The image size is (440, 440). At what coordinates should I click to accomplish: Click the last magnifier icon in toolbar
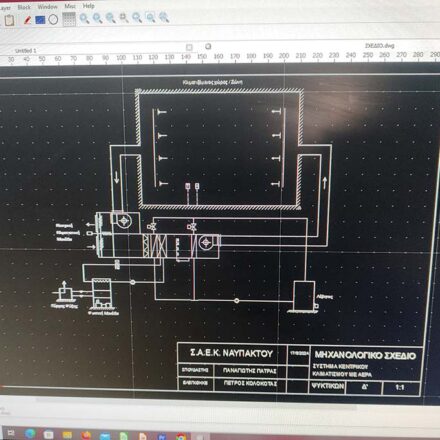click(x=164, y=17)
